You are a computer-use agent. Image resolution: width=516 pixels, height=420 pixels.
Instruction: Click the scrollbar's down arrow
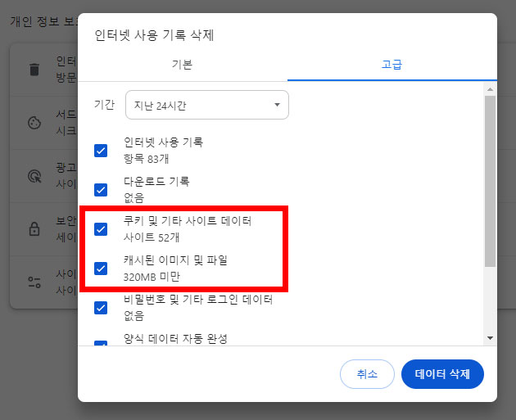(x=490, y=337)
